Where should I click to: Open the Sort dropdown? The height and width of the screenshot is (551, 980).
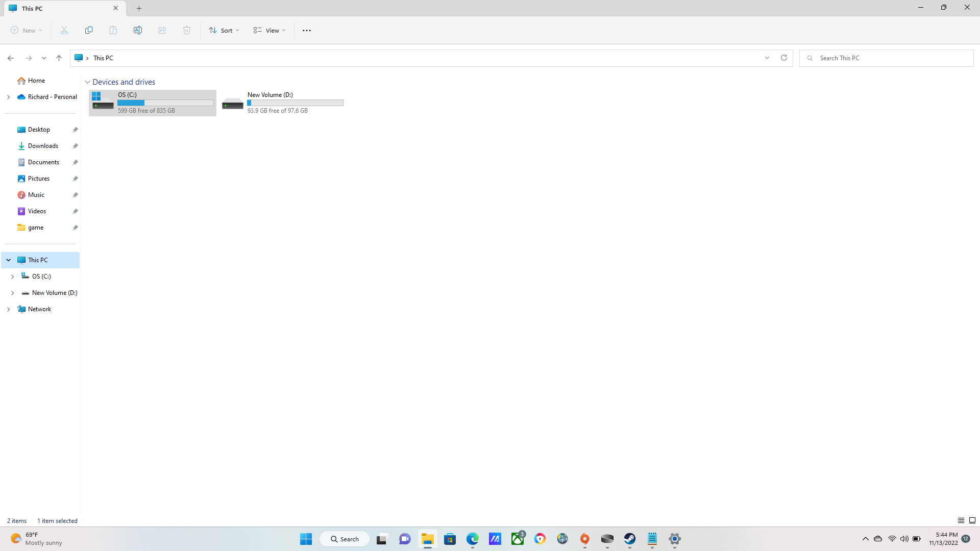224,31
